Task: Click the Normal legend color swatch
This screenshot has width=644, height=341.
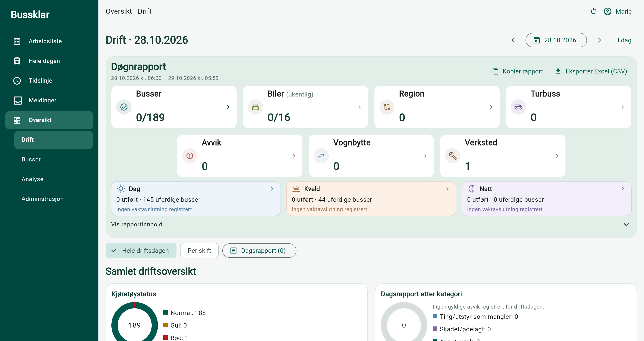Action: [165, 312]
